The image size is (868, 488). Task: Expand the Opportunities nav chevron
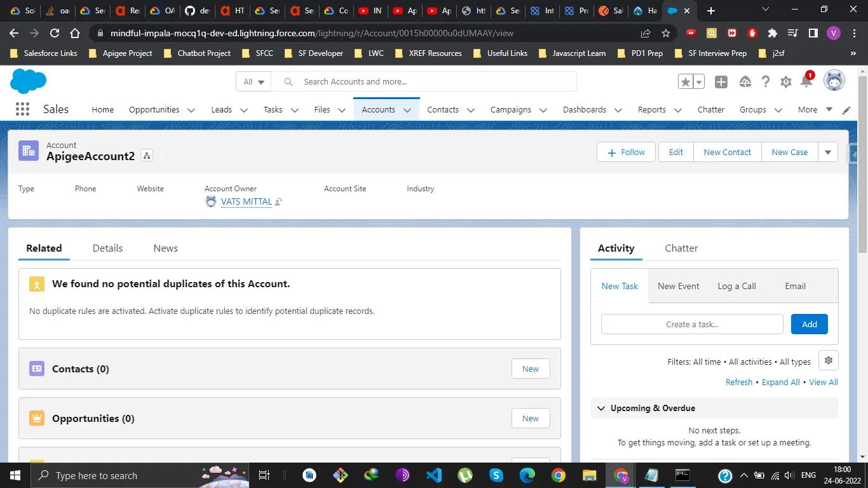(191, 110)
